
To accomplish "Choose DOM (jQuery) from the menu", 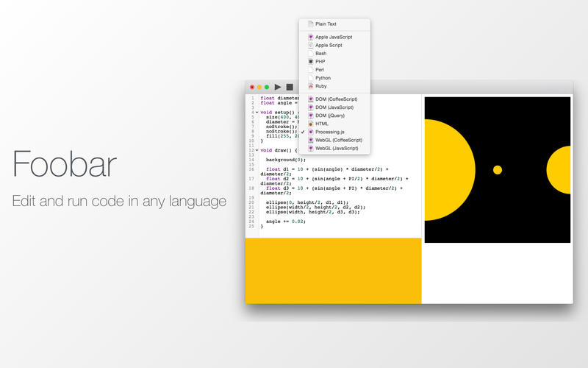I will (334, 116).
